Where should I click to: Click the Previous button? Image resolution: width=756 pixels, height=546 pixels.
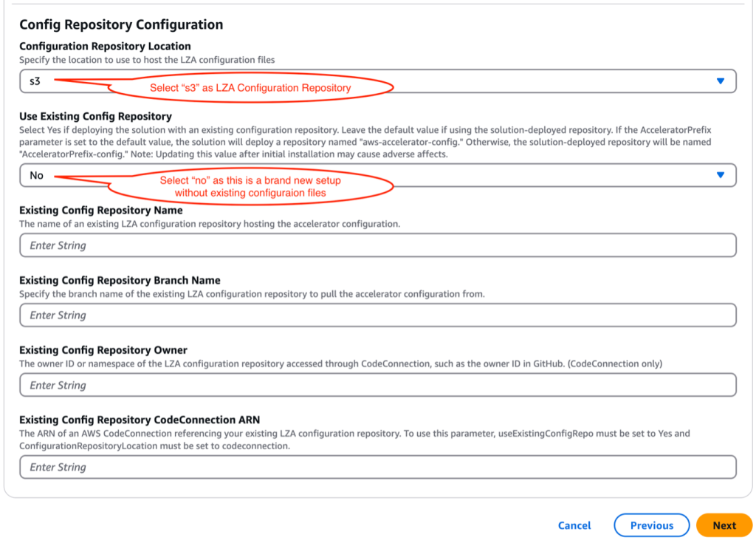coord(651,525)
